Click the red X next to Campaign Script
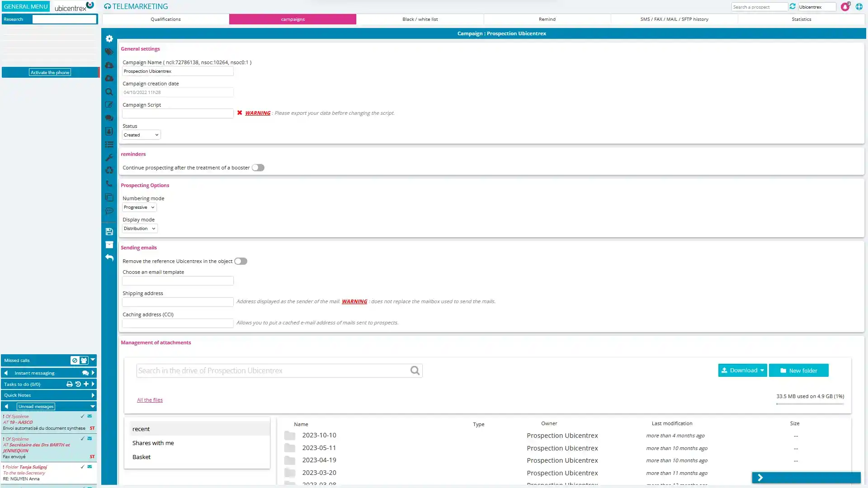 [x=240, y=113]
